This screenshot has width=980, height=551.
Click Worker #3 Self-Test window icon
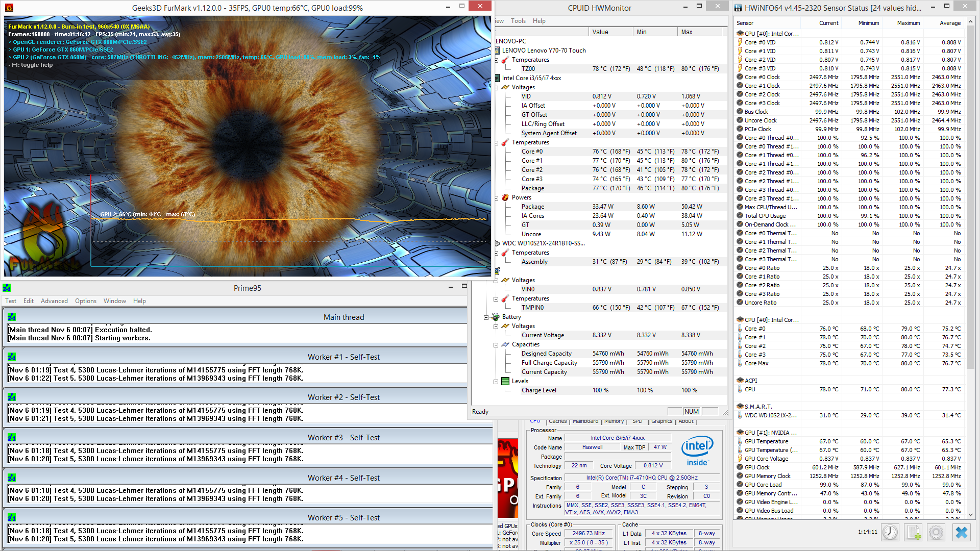click(x=12, y=437)
